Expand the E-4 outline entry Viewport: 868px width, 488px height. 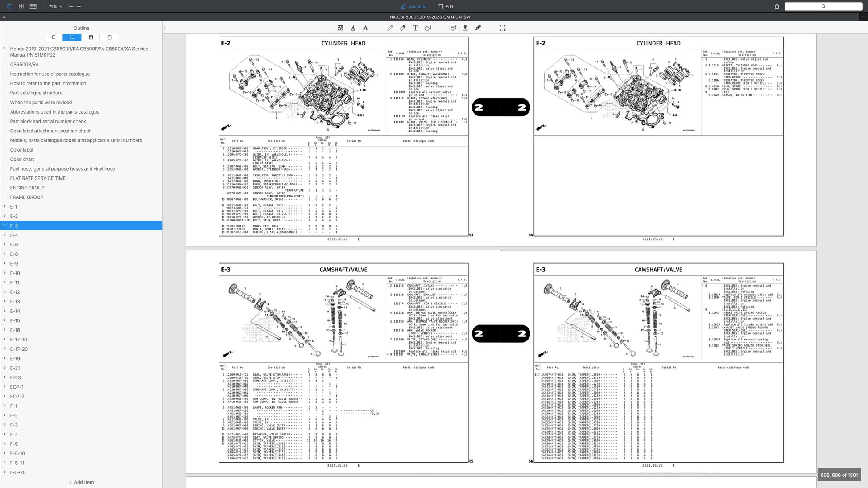[x=4, y=235]
